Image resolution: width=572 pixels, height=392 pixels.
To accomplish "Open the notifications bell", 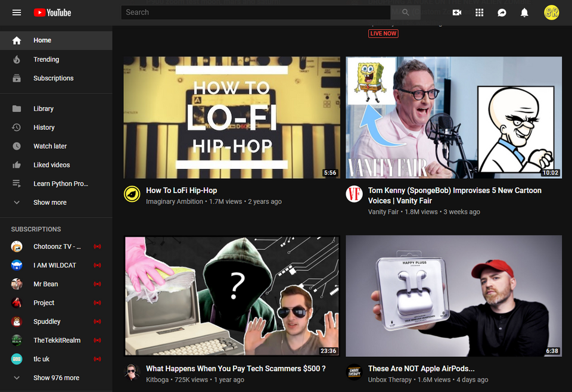I will (x=524, y=13).
